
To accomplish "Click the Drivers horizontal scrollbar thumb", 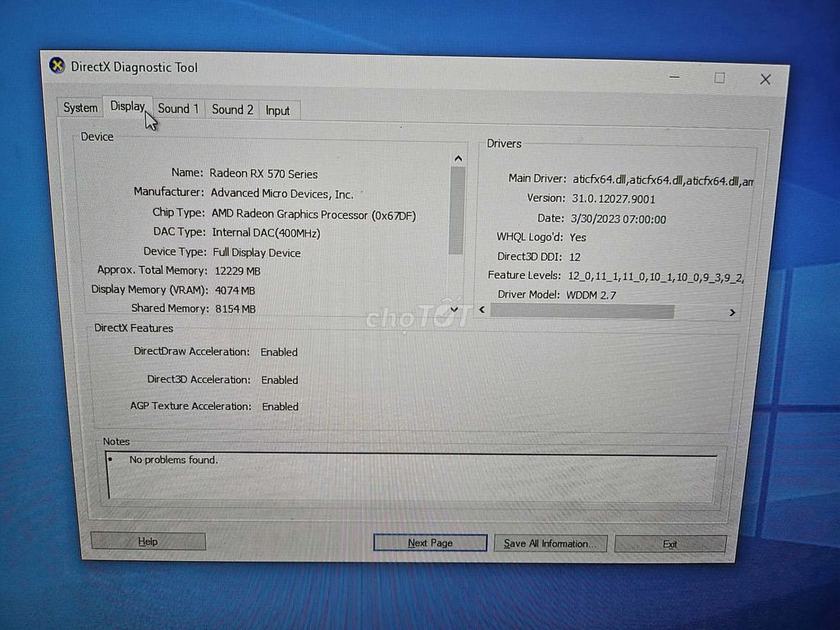I will click(x=582, y=312).
